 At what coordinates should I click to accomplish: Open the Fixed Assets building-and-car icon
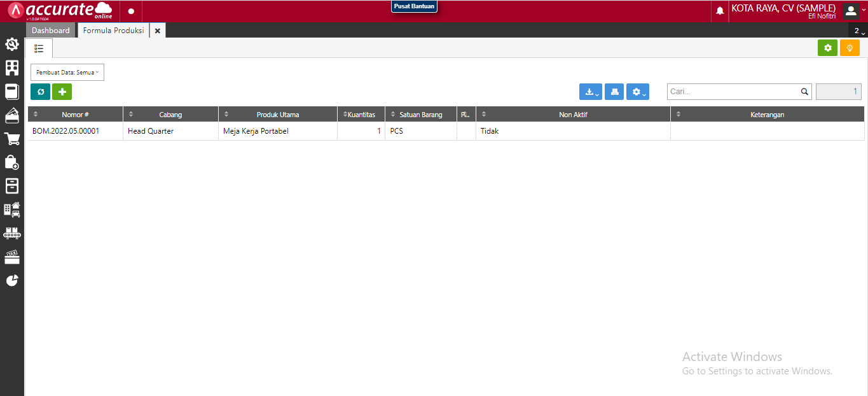tap(12, 209)
